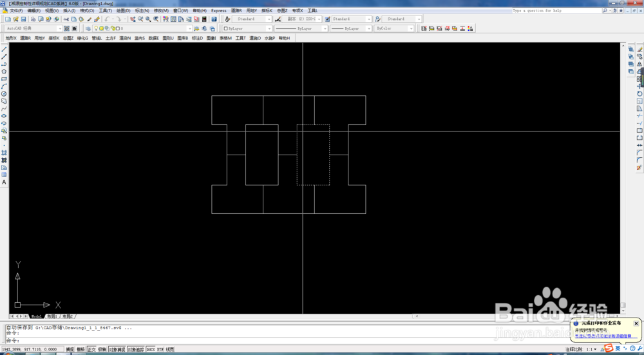Open the text style Standard dropdown

[x=269, y=19]
